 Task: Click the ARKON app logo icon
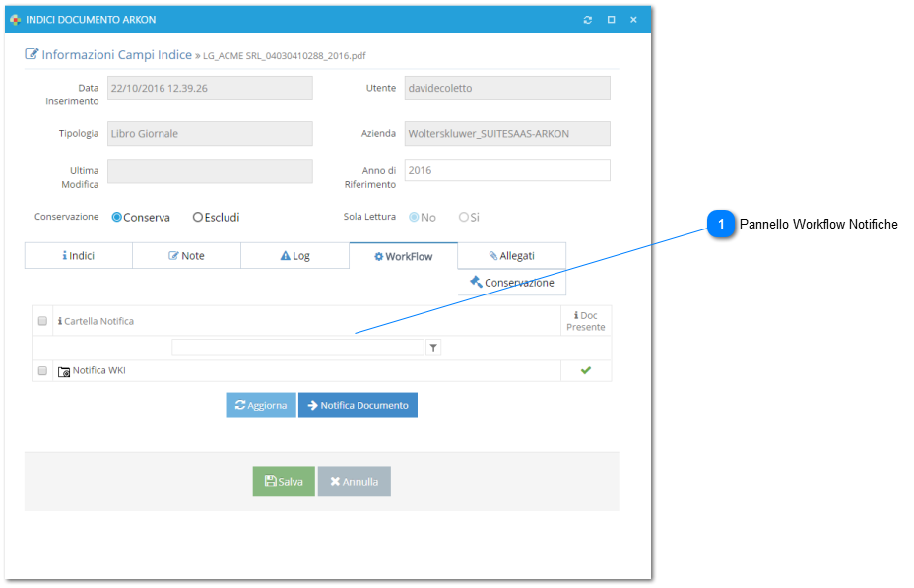pyautogui.click(x=15, y=20)
